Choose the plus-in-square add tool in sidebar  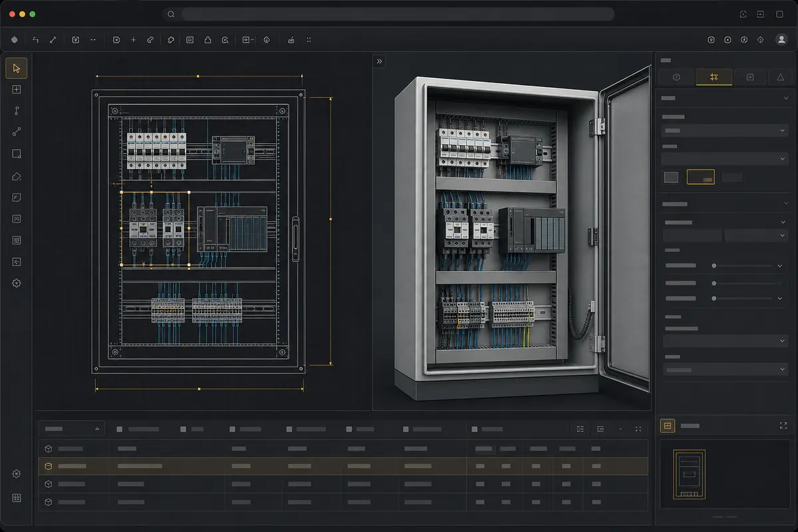point(17,90)
